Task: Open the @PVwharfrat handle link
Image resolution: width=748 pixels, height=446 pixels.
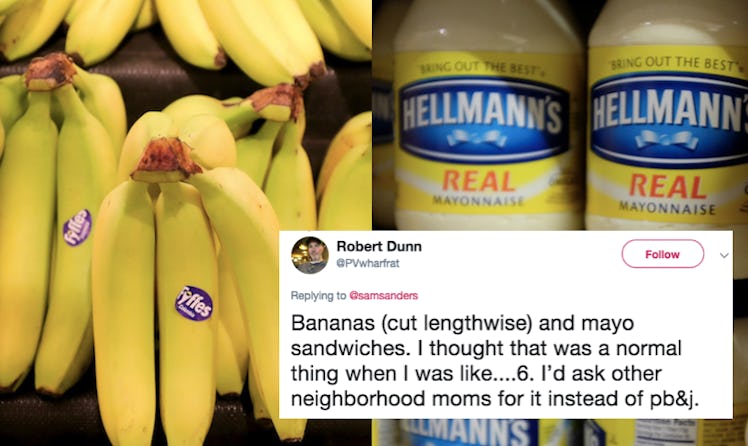Action: 368,263
